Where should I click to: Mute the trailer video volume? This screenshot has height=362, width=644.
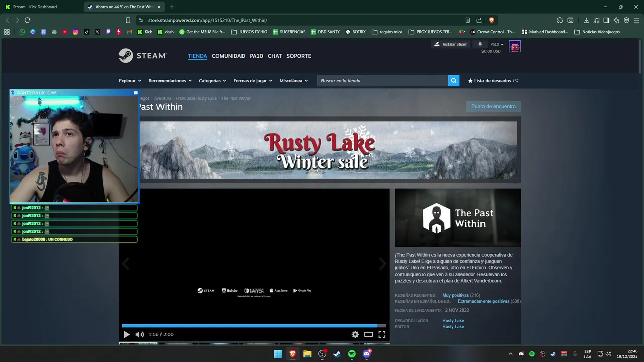point(139,334)
